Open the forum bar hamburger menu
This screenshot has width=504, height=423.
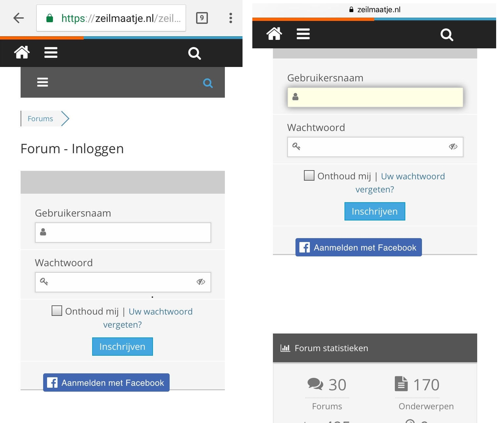(x=42, y=82)
